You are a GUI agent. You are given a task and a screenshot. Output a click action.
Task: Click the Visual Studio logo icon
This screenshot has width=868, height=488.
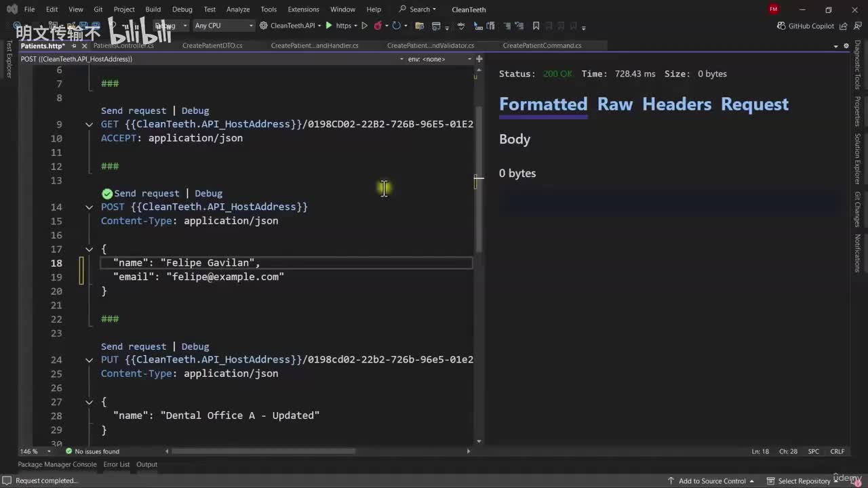coord(11,9)
